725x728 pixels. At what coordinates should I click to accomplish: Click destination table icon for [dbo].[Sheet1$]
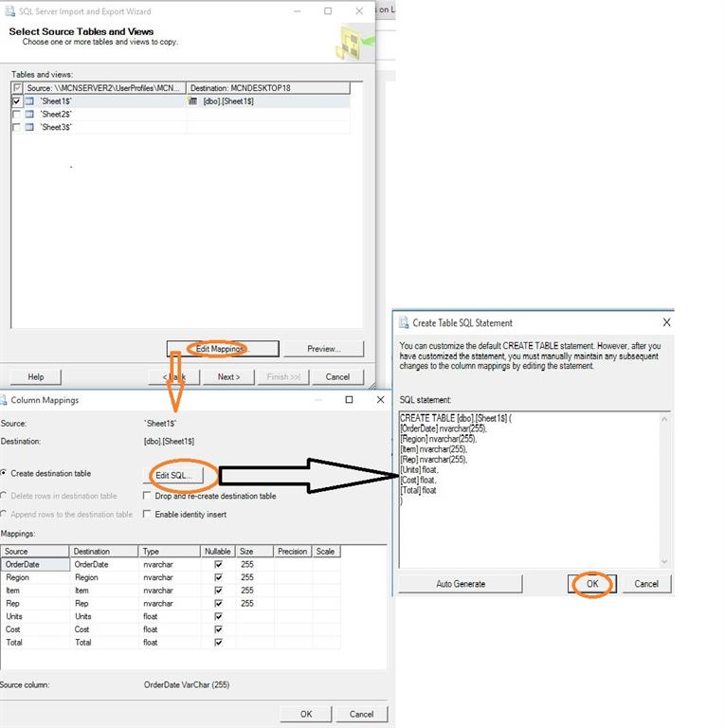(192, 100)
